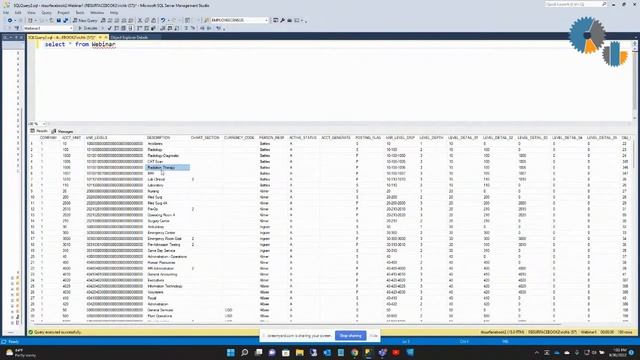Click into the SQL query editor text
The height and width of the screenshot is (360, 640).
[x=80, y=44]
